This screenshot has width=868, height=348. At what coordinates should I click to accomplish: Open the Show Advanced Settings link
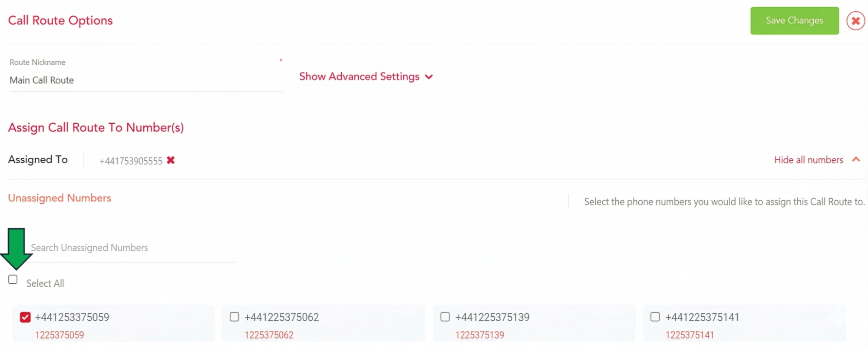(360, 76)
